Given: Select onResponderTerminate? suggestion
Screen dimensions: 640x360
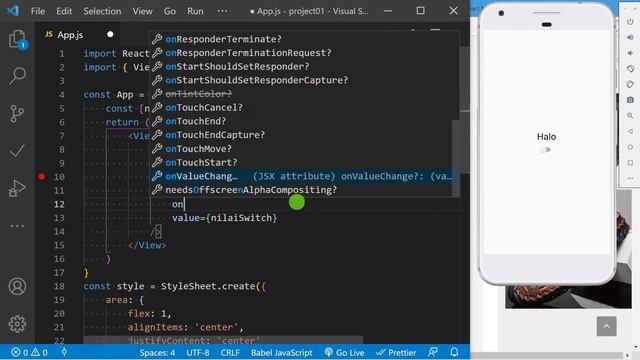Looking at the screenshot, I should [x=301, y=39].
